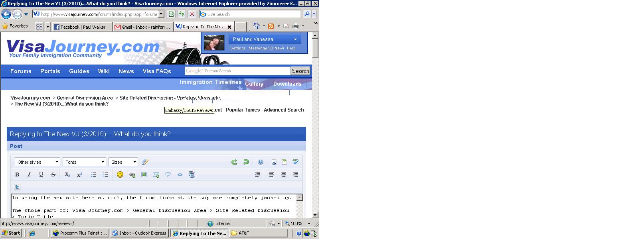Insert a code block

180,174
